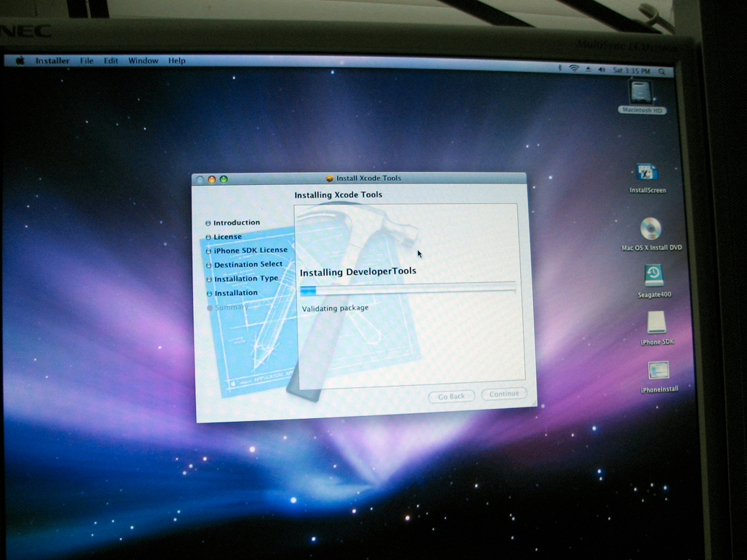Image resolution: width=747 pixels, height=560 pixels.
Task: Minimize the Install Xcode Tools window
Action: click(212, 179)
